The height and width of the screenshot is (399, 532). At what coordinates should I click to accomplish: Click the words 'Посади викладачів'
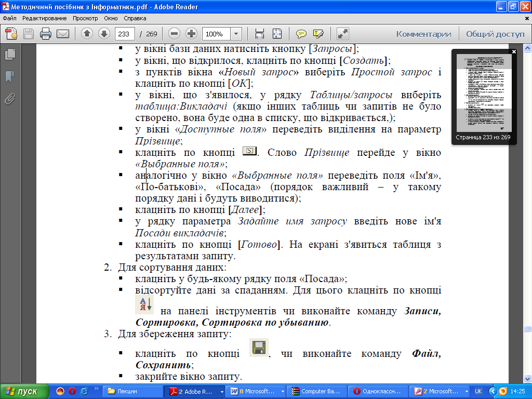[179, 233]
